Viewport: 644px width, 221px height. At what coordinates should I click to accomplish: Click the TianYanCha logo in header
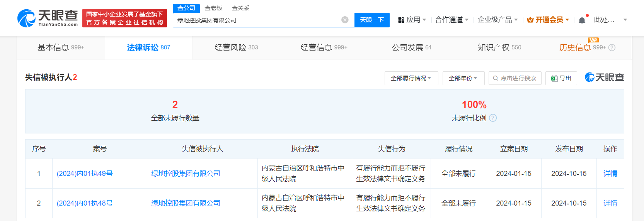[x=48, y=18]
